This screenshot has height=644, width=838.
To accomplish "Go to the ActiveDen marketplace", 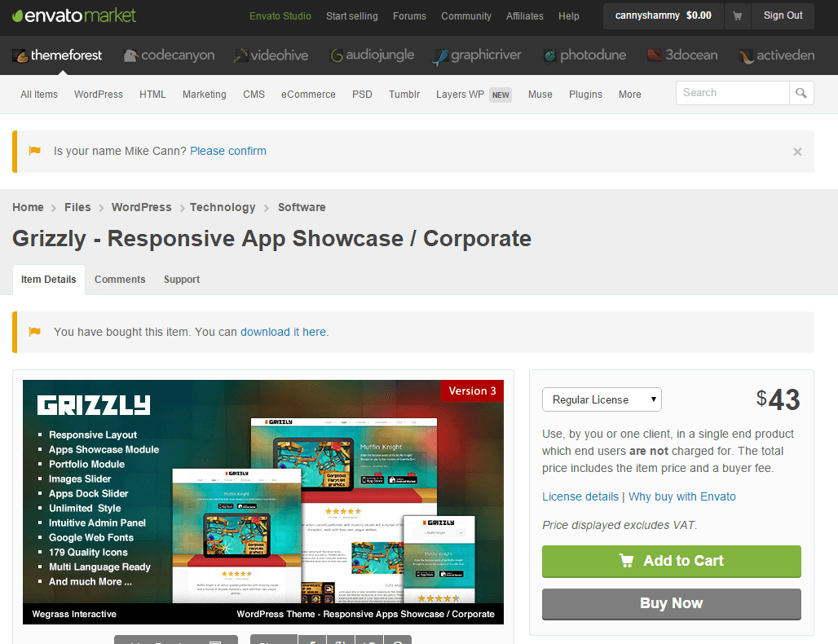I will click(x=776, y=55).
